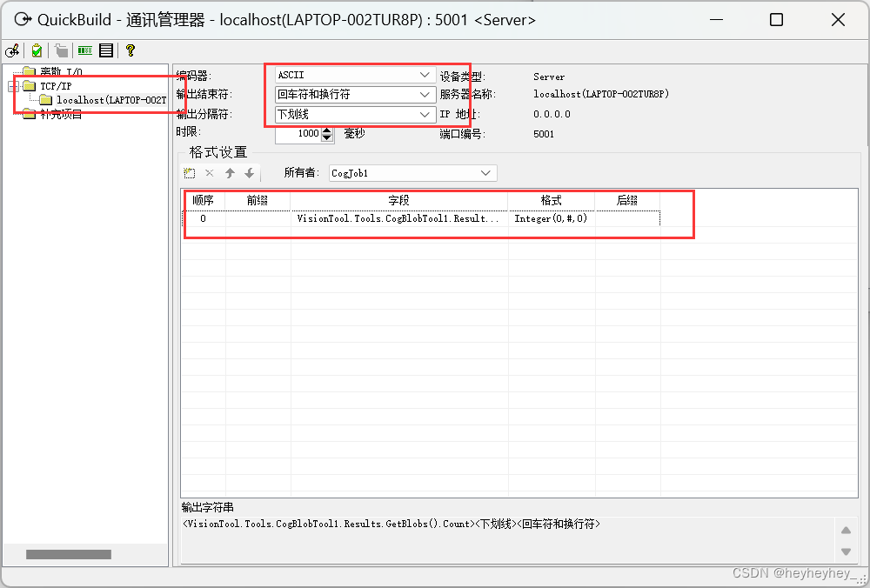Viewport: 870px width, 588px height.
Task: Click the device type value Server
Action: pos(549,77)
